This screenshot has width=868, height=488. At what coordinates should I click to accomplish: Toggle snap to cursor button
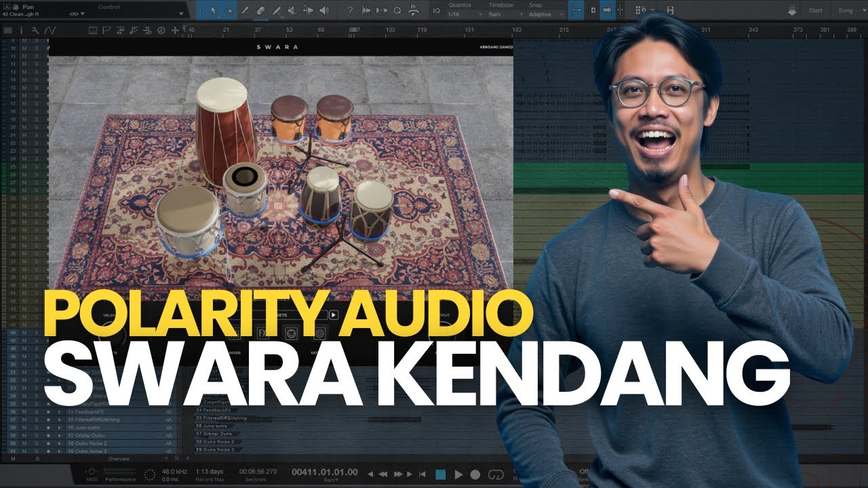click(594, 10)
